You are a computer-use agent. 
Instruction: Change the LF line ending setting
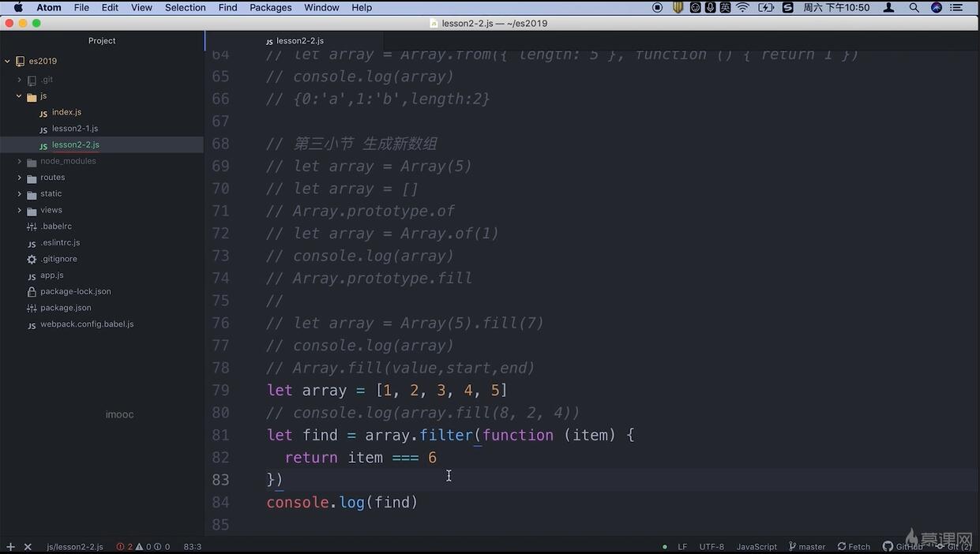coord(682,547)
